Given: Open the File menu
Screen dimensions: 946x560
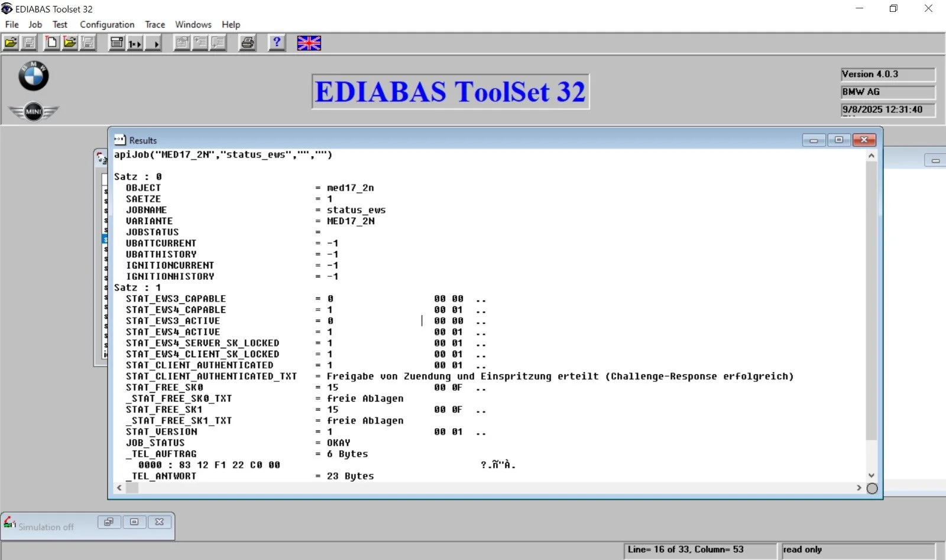Looking at the screenshot, I should coord(12,24).
